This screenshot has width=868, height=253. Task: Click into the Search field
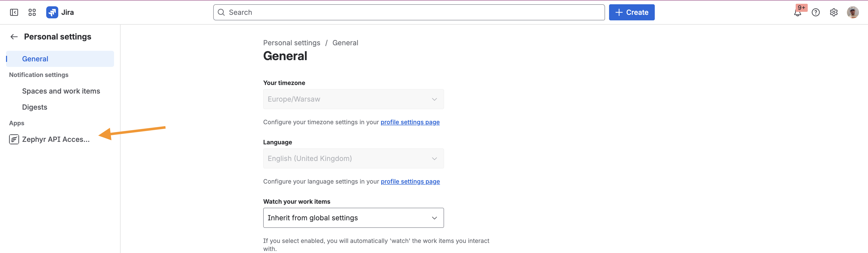pos(408,13)
